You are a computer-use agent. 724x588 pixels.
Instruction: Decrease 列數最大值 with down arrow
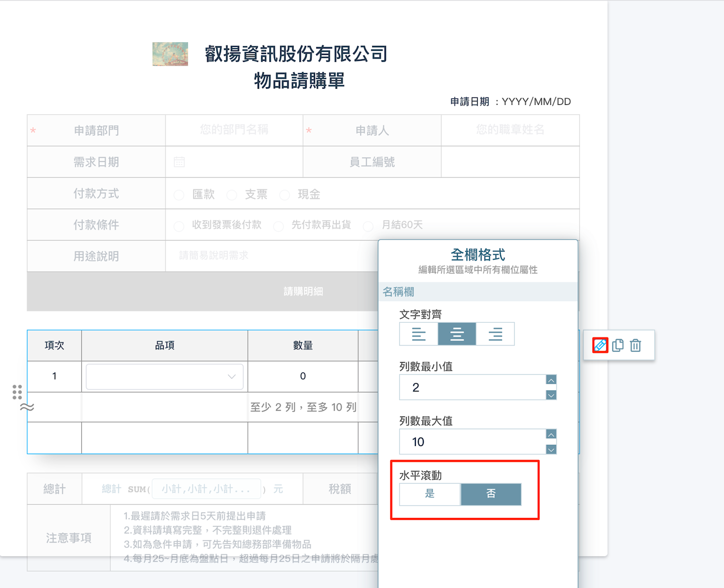tap(551, 449)
